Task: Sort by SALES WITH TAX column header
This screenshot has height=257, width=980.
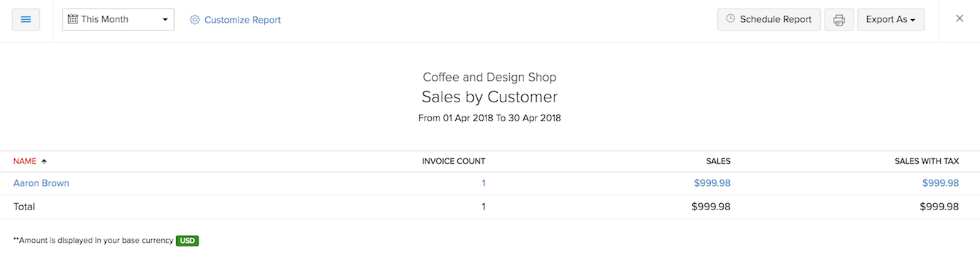Action: (927, 161)
